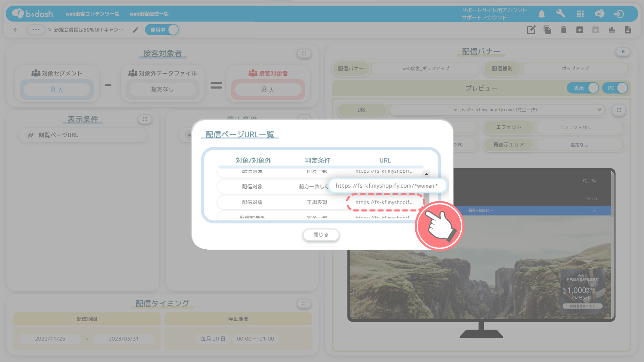The image size is (644, 362).
Task: Click the 配信種別 label
Action: pyautogui.click(x=502, y=68)
